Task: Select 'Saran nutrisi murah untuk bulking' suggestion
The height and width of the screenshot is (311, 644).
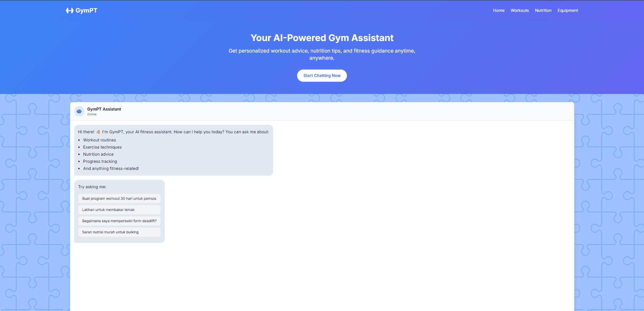Action: [119, 232]
